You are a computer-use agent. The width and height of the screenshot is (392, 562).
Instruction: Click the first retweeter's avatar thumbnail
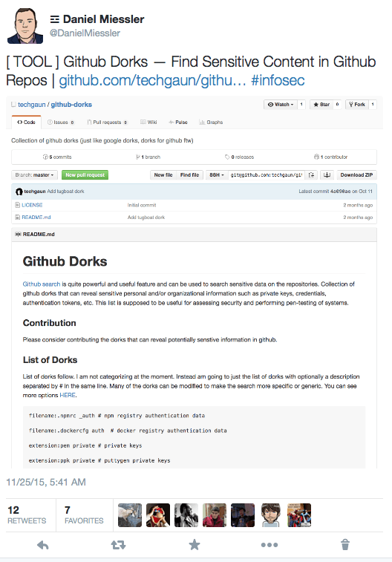point(130,515)
